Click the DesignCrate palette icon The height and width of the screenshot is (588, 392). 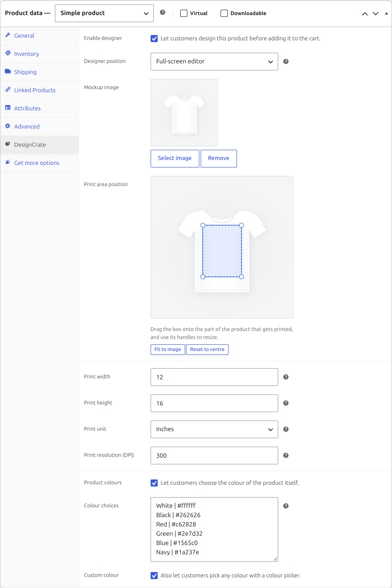click(x=8, y=144)
